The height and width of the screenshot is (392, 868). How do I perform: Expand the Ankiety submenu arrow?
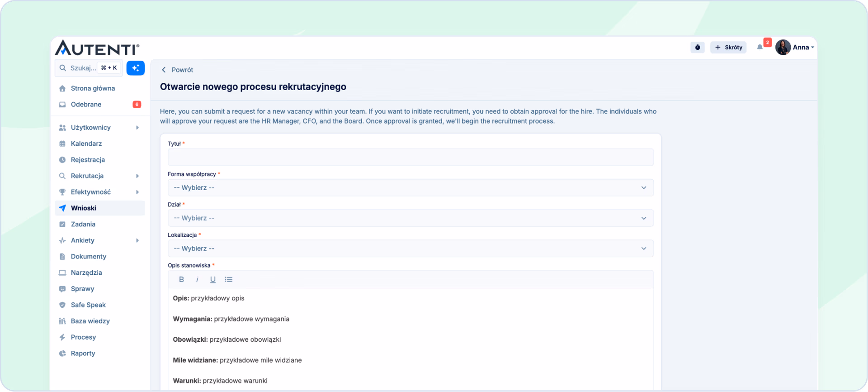[137, 240]
